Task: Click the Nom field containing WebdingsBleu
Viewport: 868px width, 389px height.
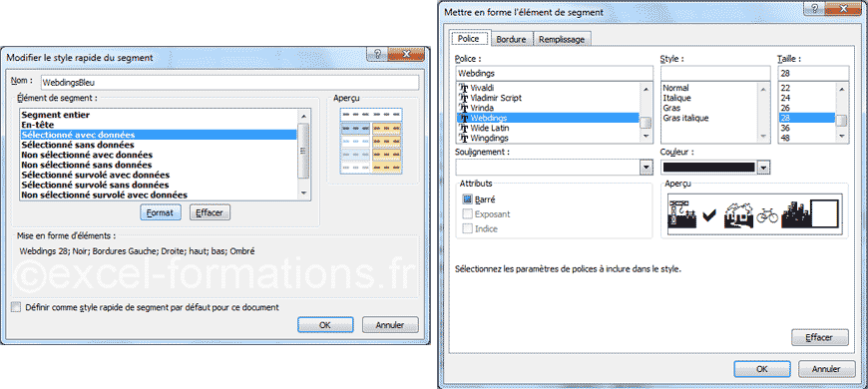Action: click(229, 82)
